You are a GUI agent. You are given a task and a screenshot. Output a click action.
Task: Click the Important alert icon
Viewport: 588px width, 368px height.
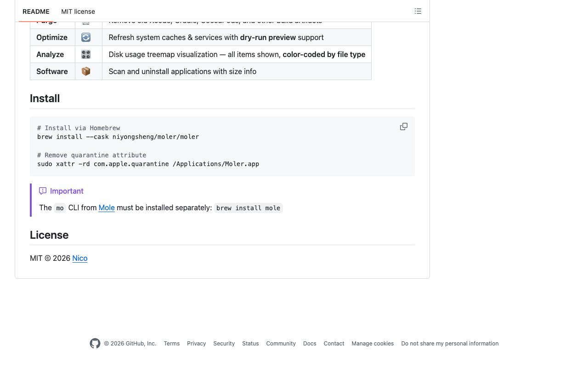(43, 191)
